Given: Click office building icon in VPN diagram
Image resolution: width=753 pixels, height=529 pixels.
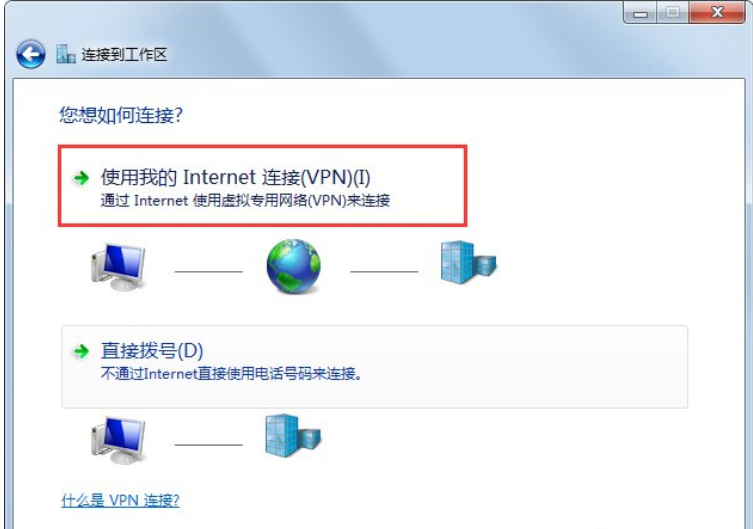Looking at the screenshot, I should pos(468,263).
